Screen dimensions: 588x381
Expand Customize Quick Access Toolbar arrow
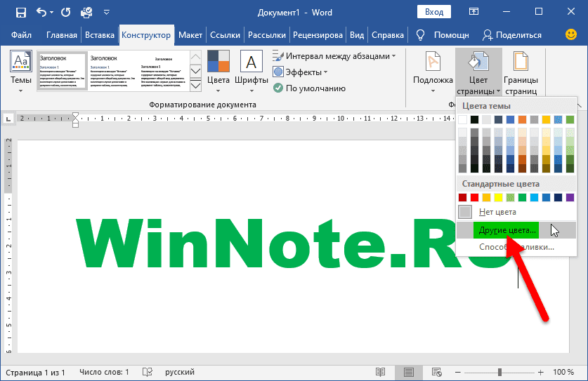pyautogui.click(x=107, y=13)
